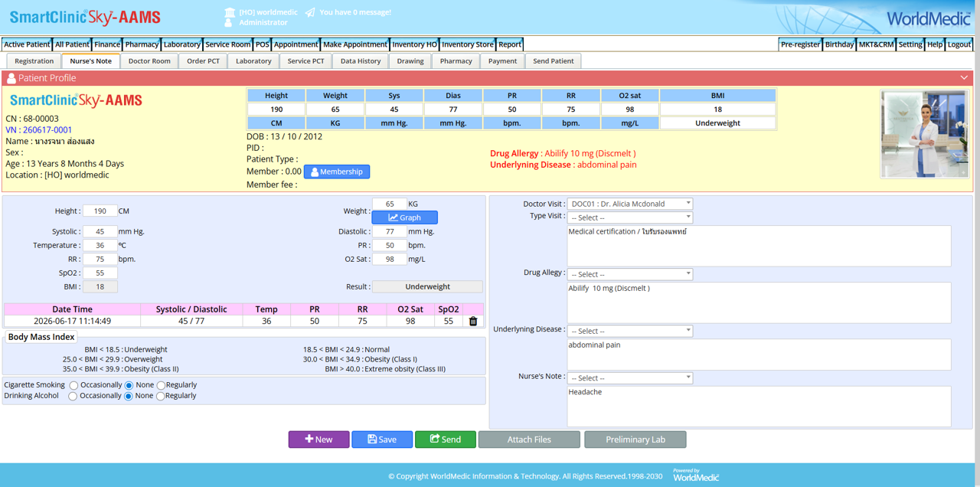Screen dimensions: 980x487
Task: Open Pre-register menu
Action: coord(800,44)
